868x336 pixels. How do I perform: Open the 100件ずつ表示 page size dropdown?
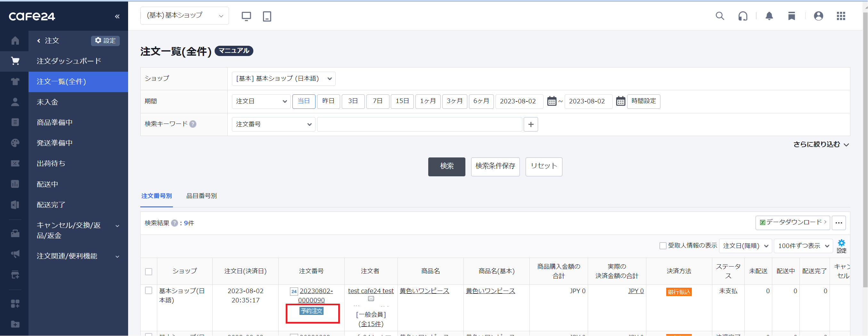(803, 246)
